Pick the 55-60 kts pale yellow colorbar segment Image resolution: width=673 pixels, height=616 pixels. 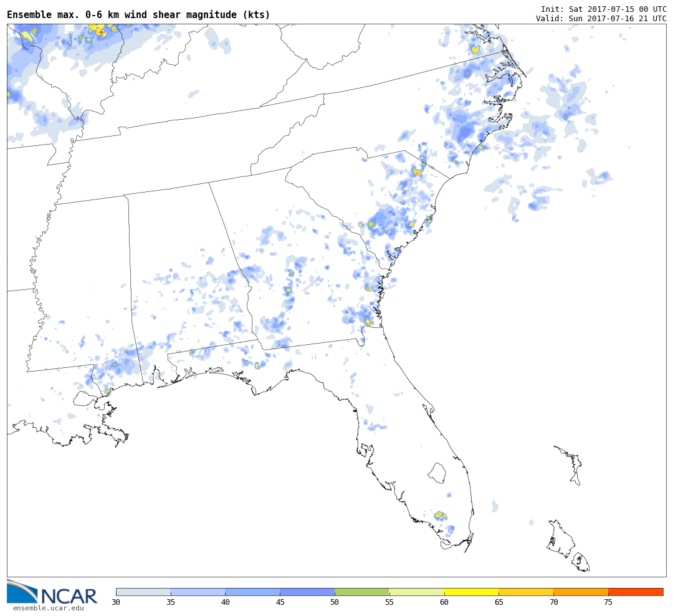coord(417,592)
